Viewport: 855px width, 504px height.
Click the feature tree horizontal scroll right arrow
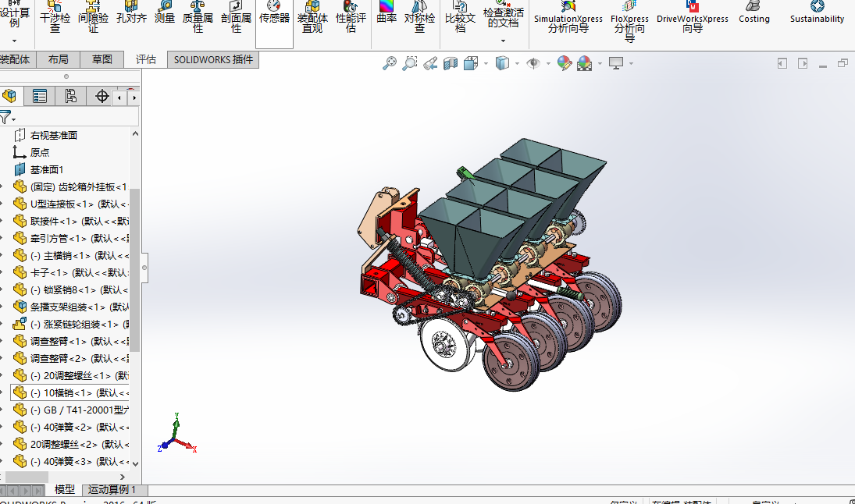click(122, 477)
